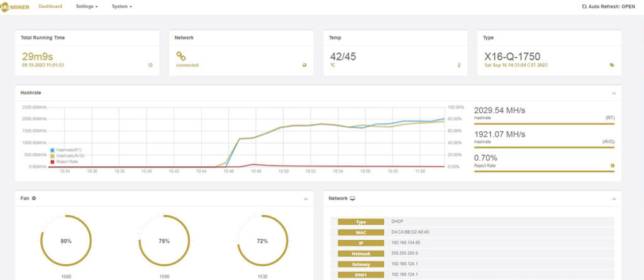Click the thermometer icon in Temp card
The width and height of the screenshot is (644, 280).
tap(459, 65)
